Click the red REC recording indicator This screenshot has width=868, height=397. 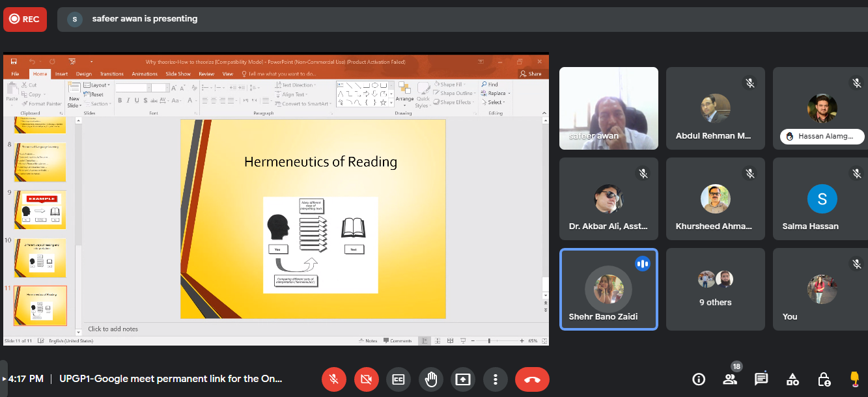pos(24,19)
